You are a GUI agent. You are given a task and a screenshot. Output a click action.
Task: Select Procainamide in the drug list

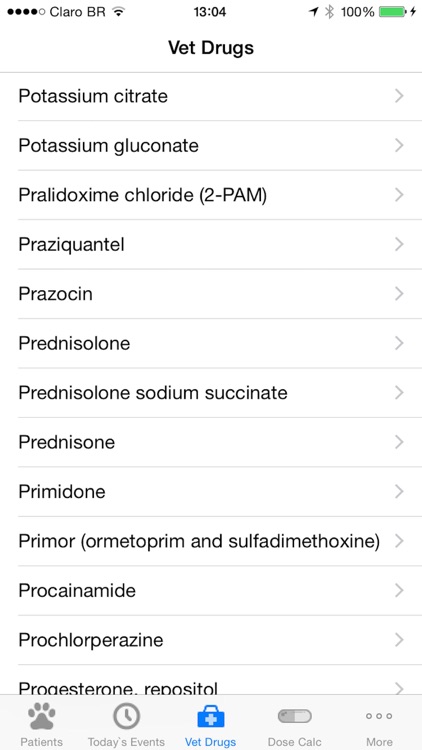click(211, 591)
